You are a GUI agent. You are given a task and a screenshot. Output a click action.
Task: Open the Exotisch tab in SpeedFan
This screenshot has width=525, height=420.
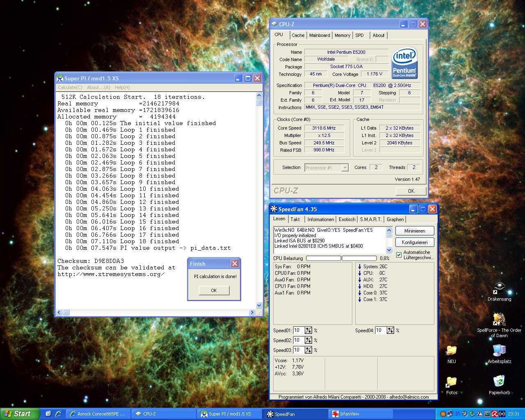click(x=347, y=219)
